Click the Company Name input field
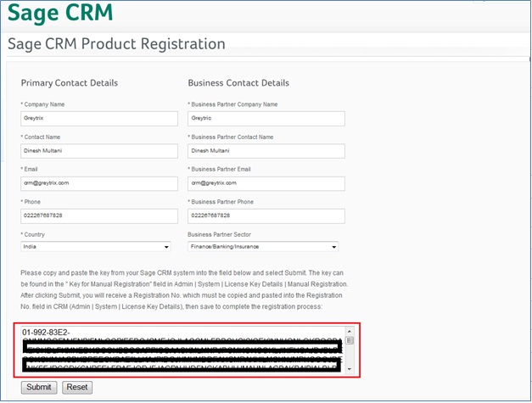Image resolution: width=532 pixels, height=403 pixels. click(x=99, y=119)
